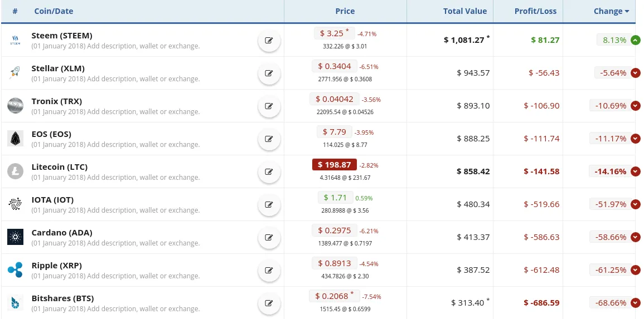644x319 pixels.
Task: Click the red down arrow beside -5.64%
Action: (636, 73)
